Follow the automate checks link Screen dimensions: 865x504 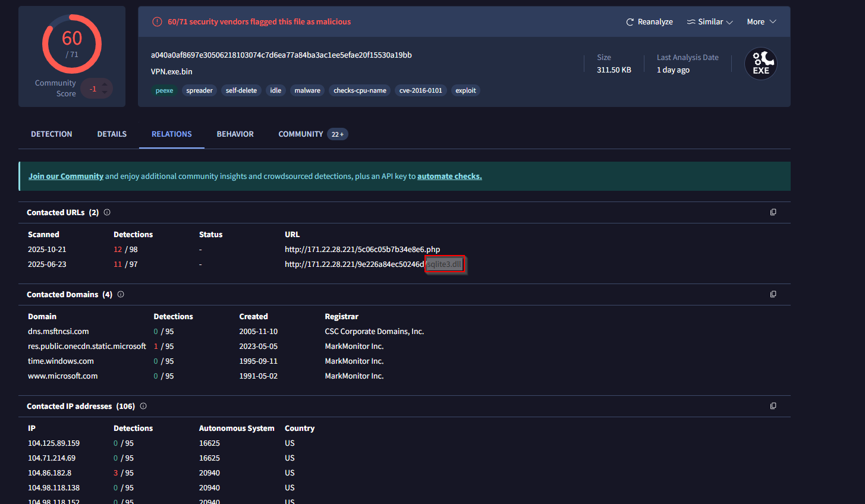point(449,177)
